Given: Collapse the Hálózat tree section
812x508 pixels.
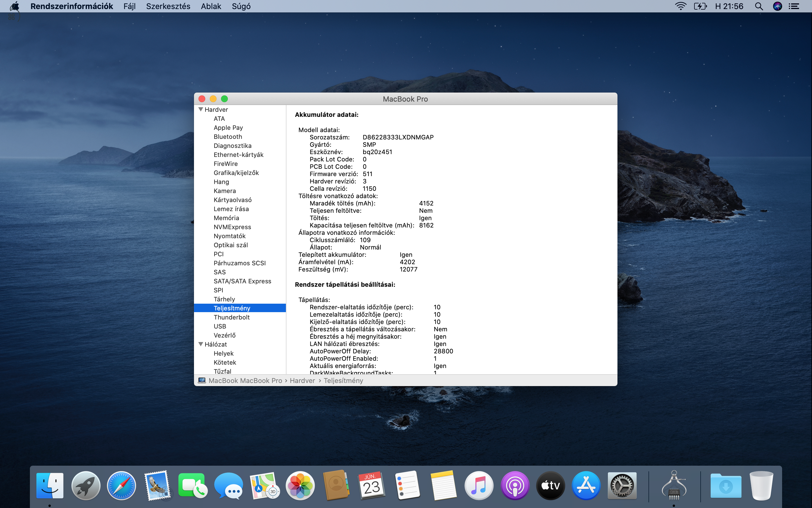Looking at the screenshot, I should click(201, 344).
